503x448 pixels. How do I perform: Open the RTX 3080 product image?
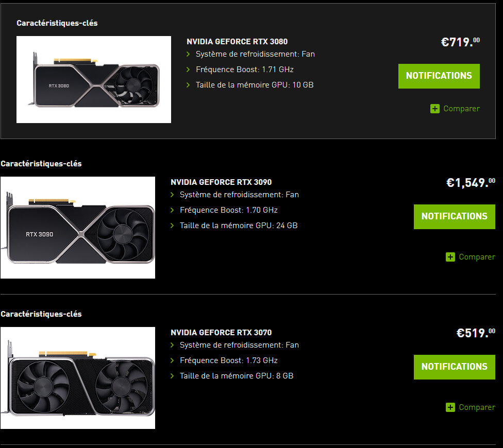(94, 79)
